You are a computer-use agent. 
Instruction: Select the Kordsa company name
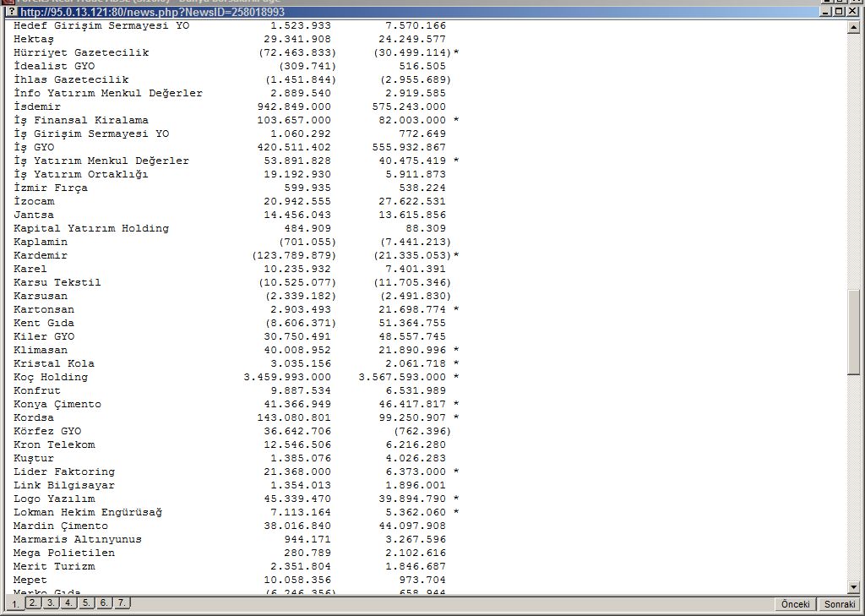[x=34, y=417]
